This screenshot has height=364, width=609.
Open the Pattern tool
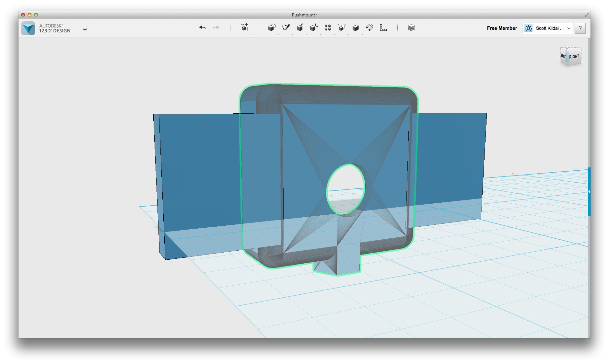[x=328, y=28]
